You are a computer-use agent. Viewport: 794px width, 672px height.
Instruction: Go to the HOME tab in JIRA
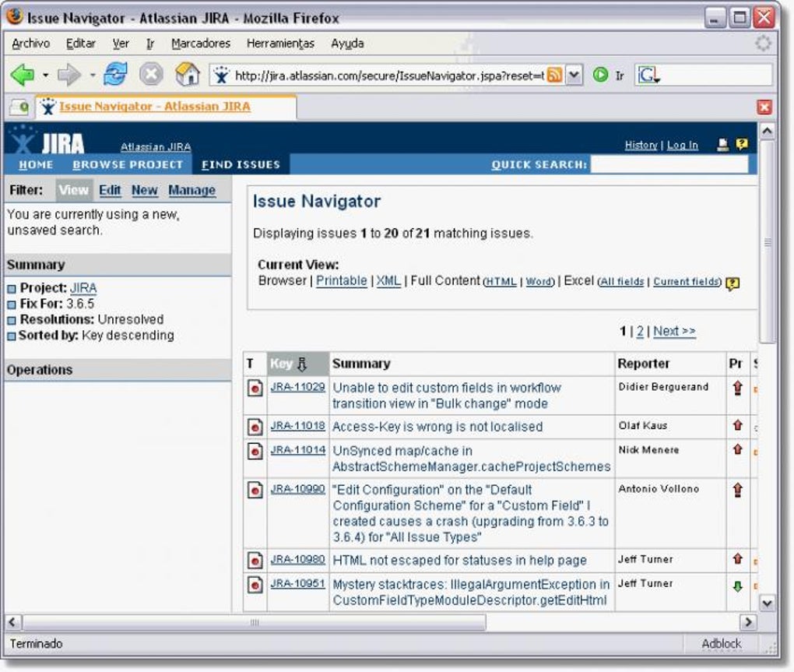coord(36,164)
